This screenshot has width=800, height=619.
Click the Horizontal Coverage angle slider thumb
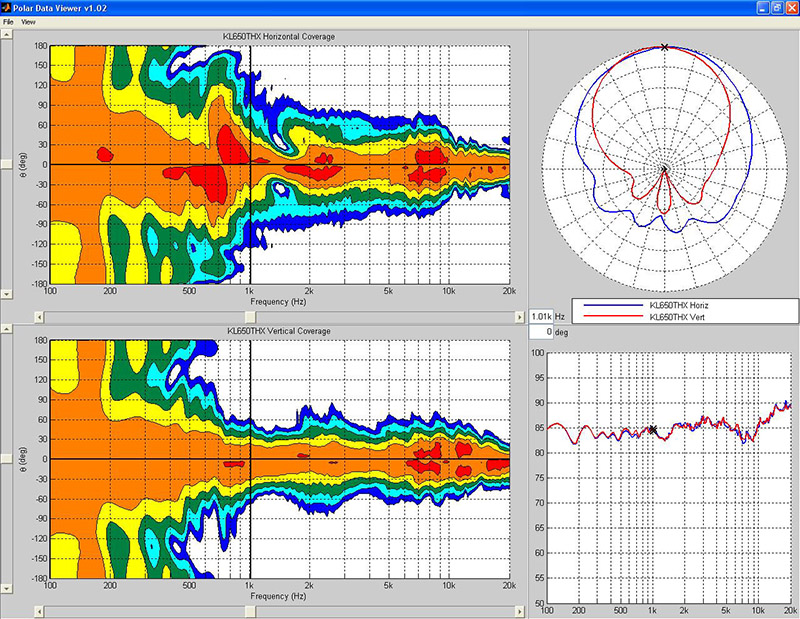point(6,163)
